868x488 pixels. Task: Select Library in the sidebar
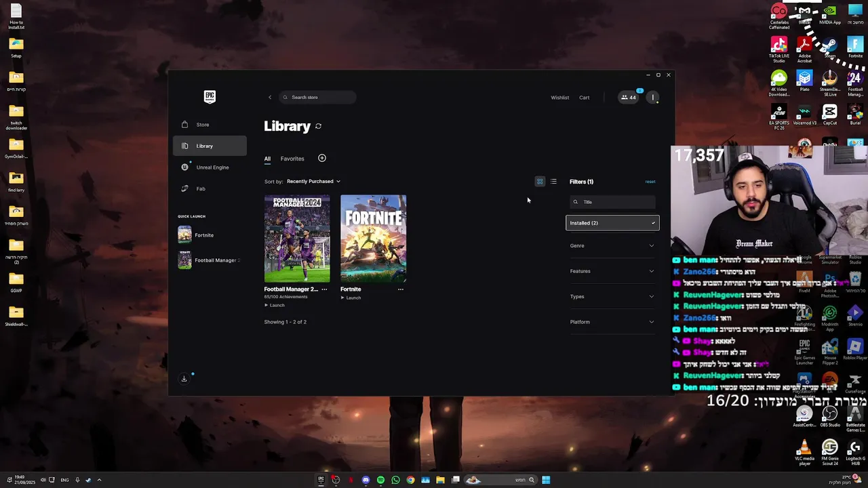[210, 146]
